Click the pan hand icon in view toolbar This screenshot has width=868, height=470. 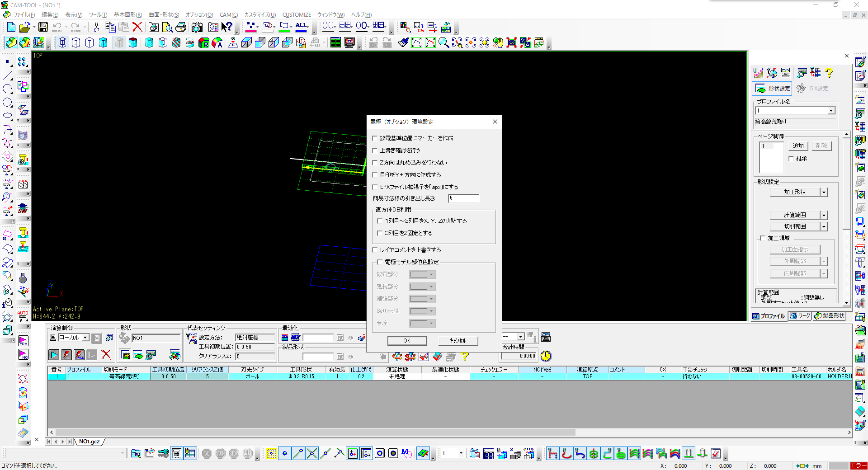pos(498,42)
